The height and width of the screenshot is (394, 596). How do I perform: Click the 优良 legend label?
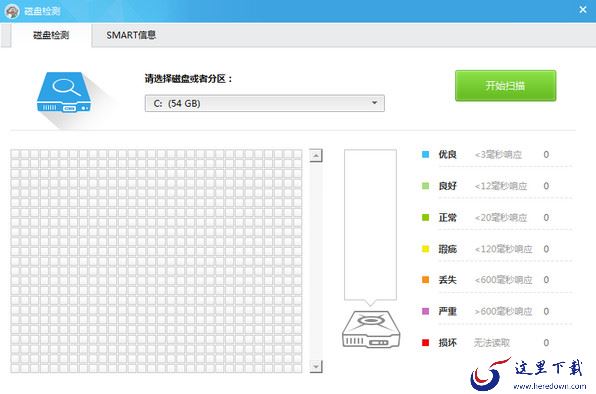point(447,154)
